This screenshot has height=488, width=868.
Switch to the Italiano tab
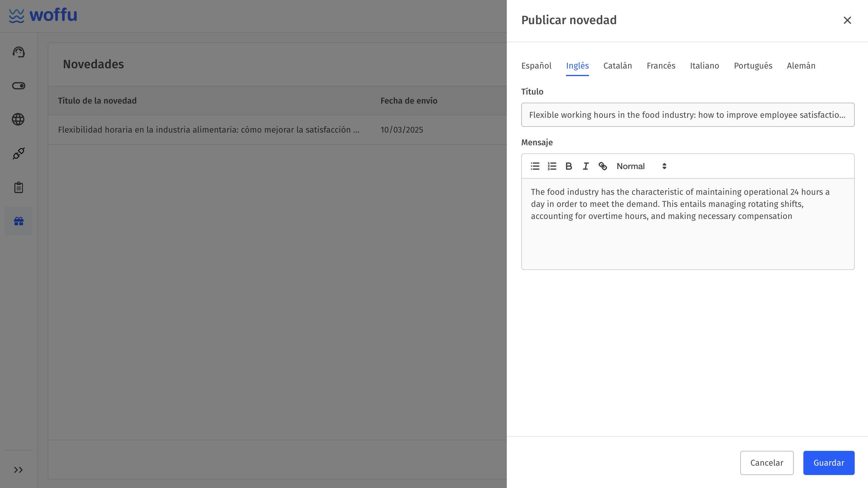(x=705, y=66)
